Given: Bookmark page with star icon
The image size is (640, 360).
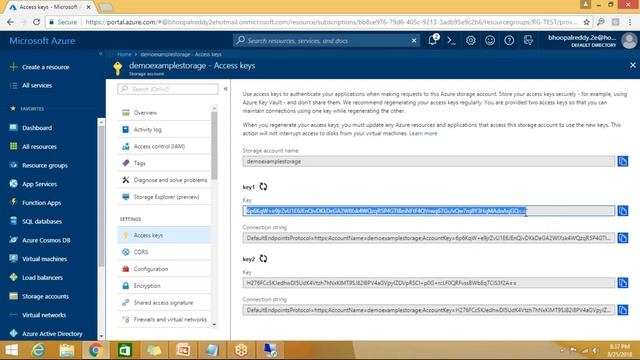Looking at the screenshot, I should coord(586,22).
